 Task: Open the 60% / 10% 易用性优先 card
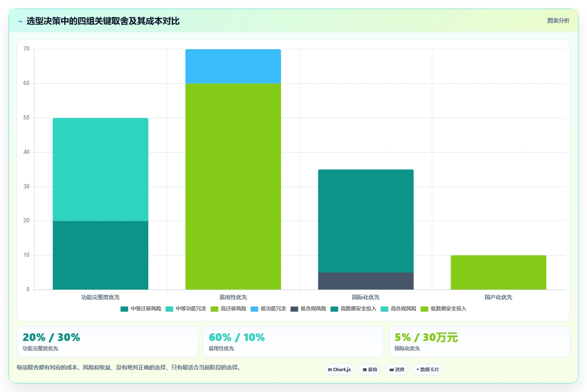(293, 341)
